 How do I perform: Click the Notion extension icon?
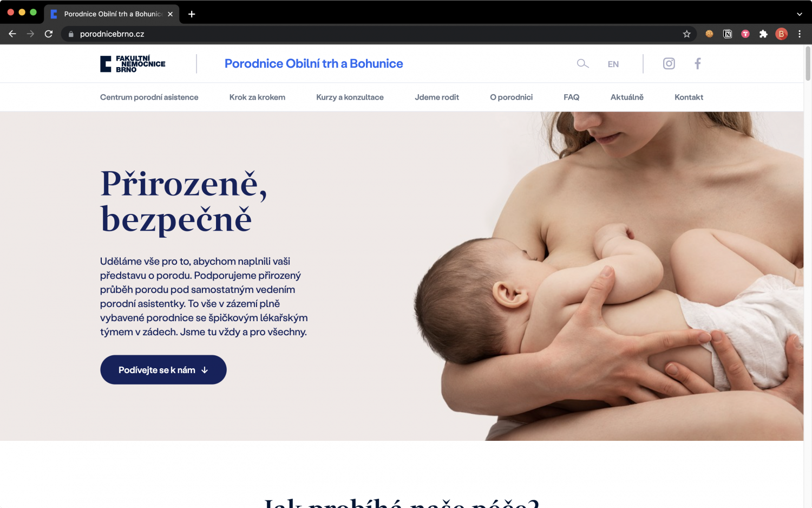coord(728,34)
